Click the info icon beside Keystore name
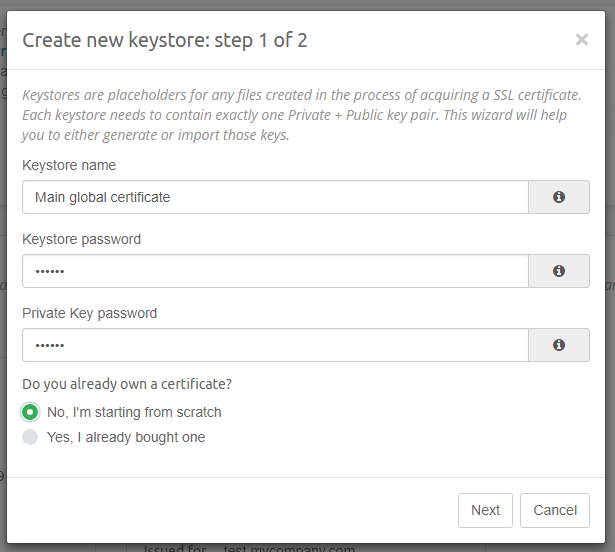This screenshot has height=552, width=615. [558, 197]
